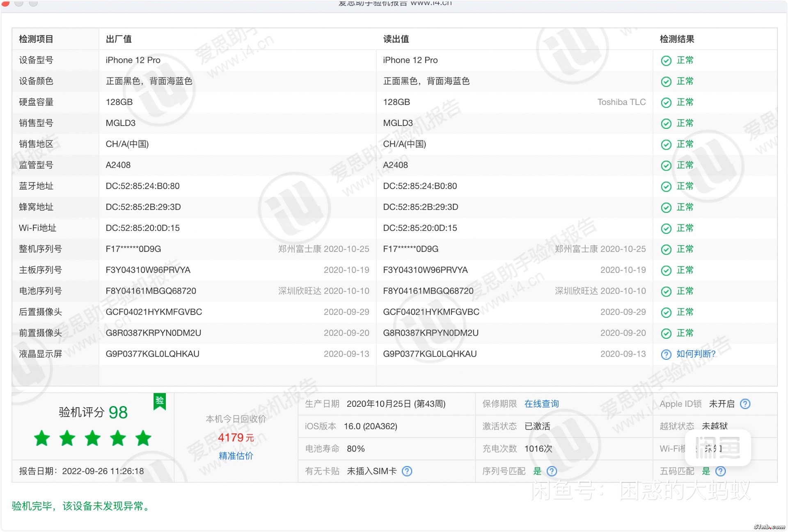Image resolution: width=788 pixels, height=532 pixels.
Task: Click the red close window button
Action: (x=5, y=3)
